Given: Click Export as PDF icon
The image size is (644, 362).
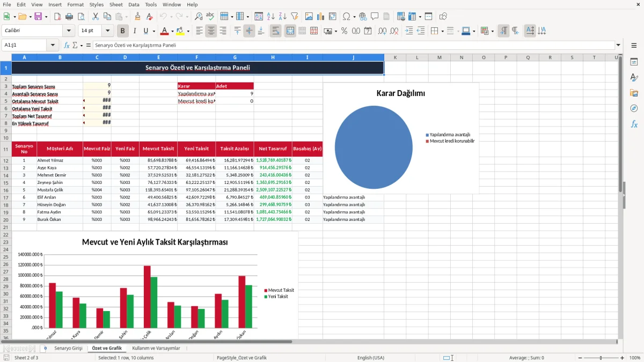Looking at the screenshot, I should pyautogui.click(x=57, y=17).
